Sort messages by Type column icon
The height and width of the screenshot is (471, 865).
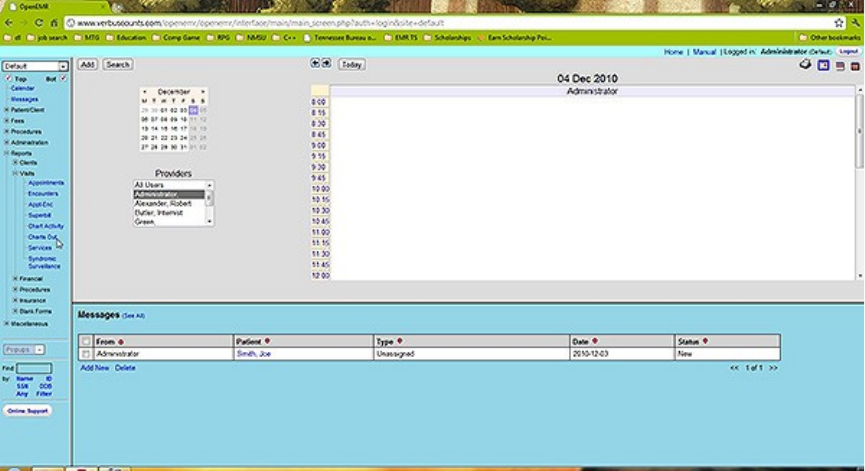pyautogui.click(x=399, y=341)
